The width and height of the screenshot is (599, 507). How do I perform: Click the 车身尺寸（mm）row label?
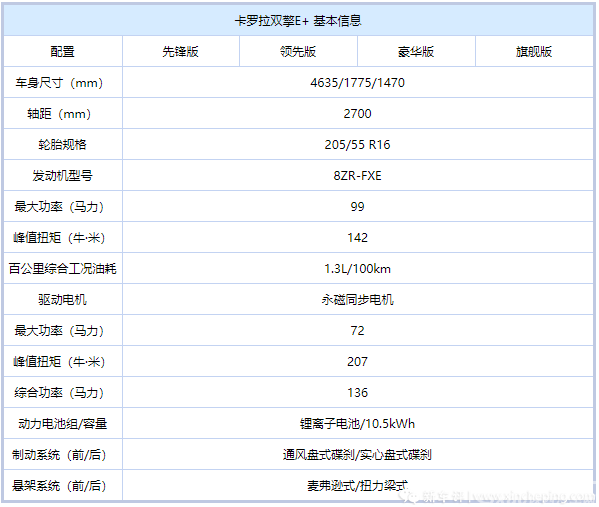pyautogui.click(x=59, y=83)
